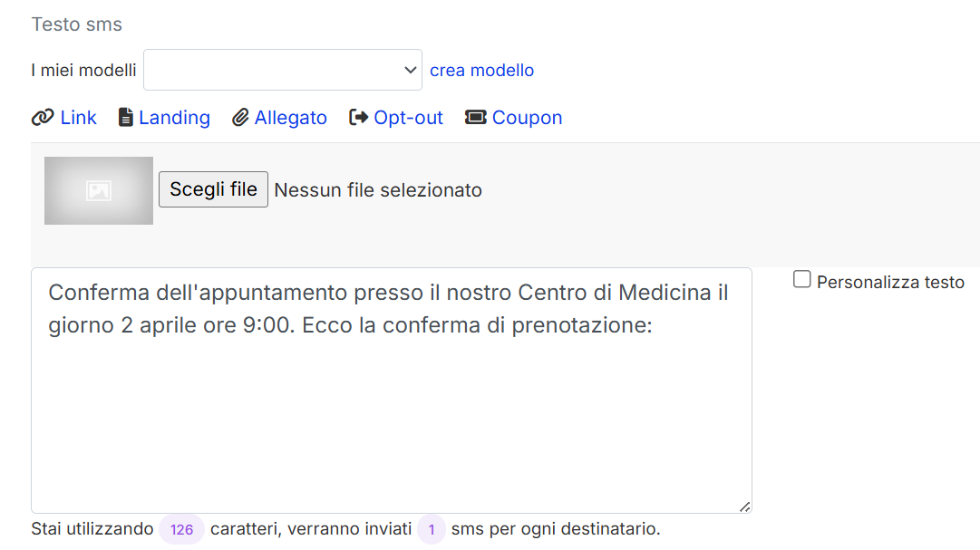Click the "1" sms count badge
This screenshot has height=550, width=980.
[x=431, y=528]
